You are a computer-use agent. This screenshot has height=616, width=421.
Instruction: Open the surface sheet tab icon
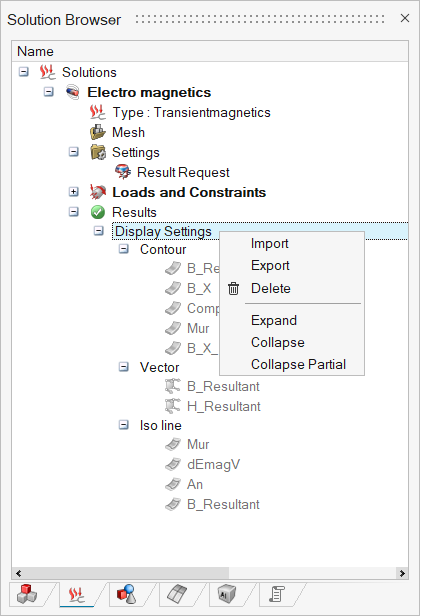[177, 594]
